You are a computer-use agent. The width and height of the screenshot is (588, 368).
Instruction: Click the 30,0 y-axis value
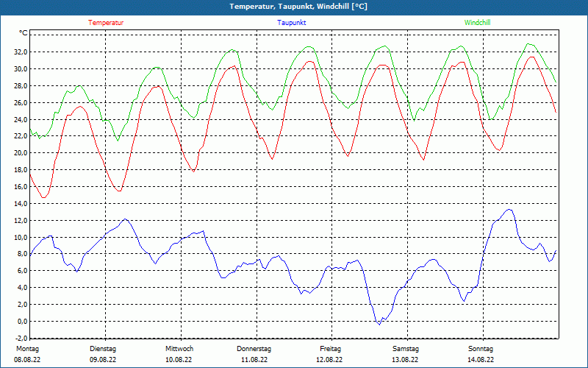21,68
